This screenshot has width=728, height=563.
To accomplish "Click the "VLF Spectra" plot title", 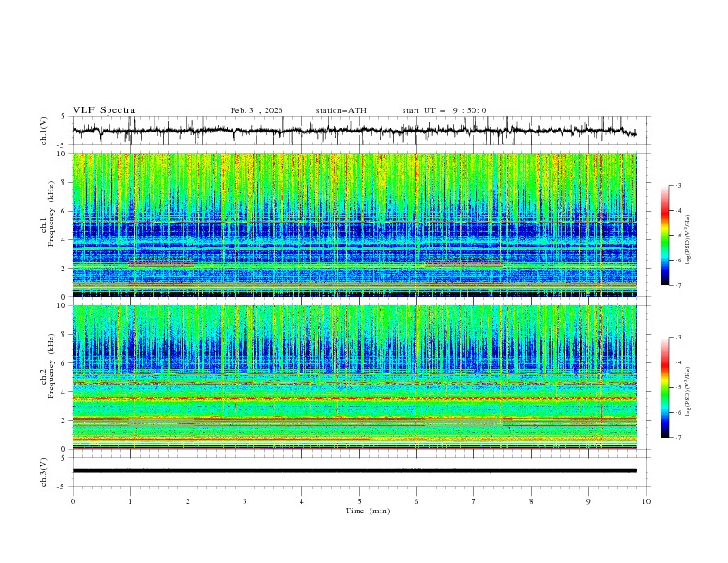I will point(104,110).
